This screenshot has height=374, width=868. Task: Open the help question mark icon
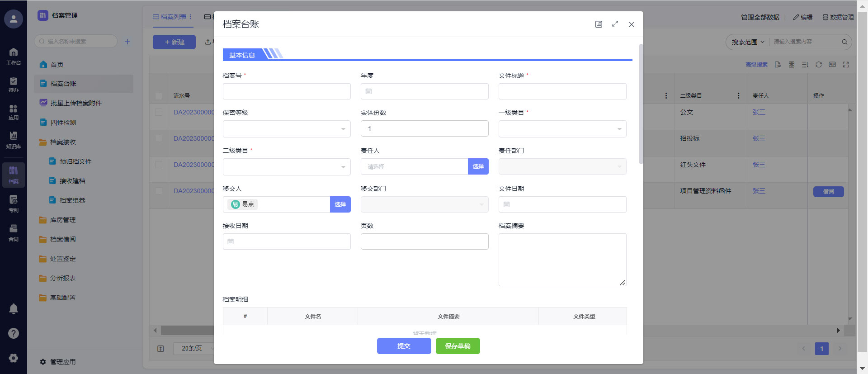tap(14, 333)
